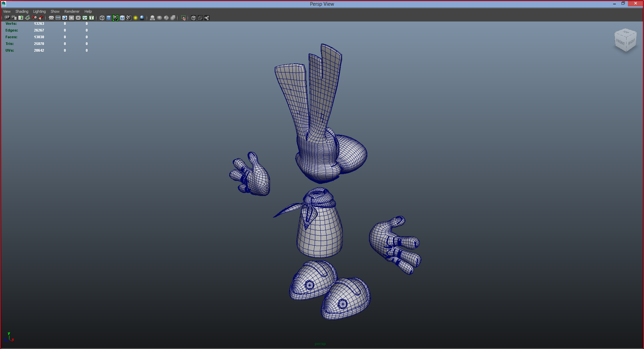Click the Bookmarks icon in panel toolbar
This screenshot has height=349, width=644.
tap(21, 18)
